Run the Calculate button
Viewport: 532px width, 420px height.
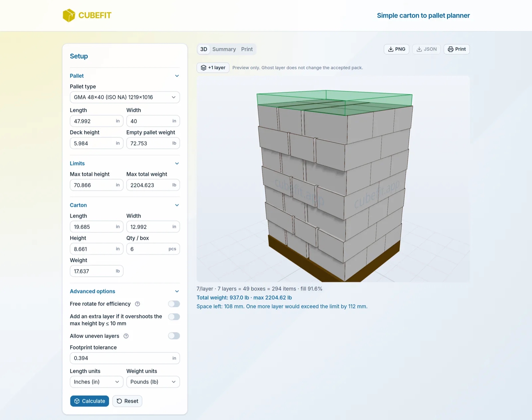tap(89, 401)
